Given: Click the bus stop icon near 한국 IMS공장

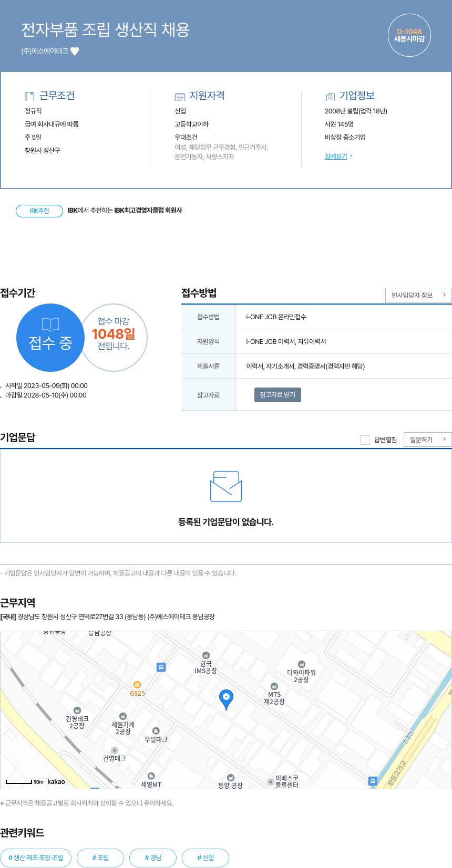Looking at the screenshot, I should (x=161, y=667).
